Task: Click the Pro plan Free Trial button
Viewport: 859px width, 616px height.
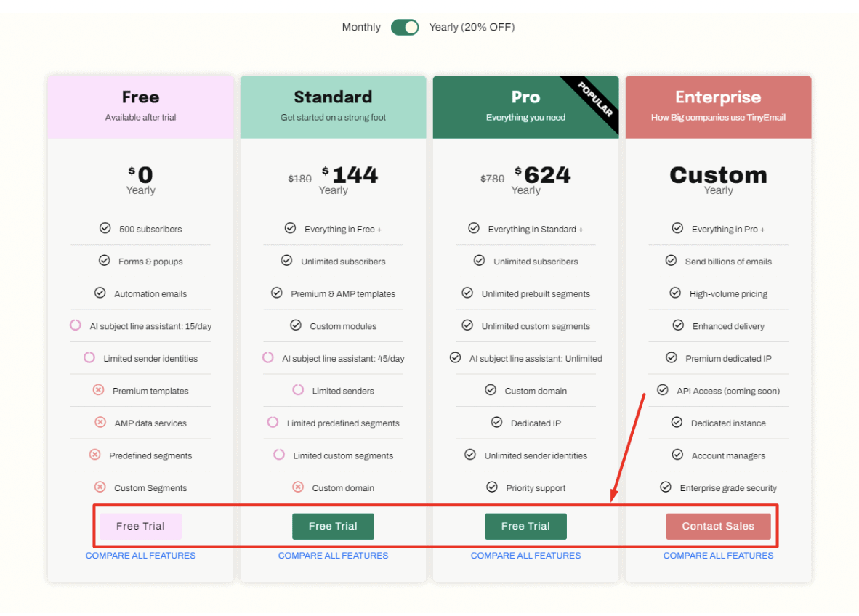Action: click(x=525, y=526)
